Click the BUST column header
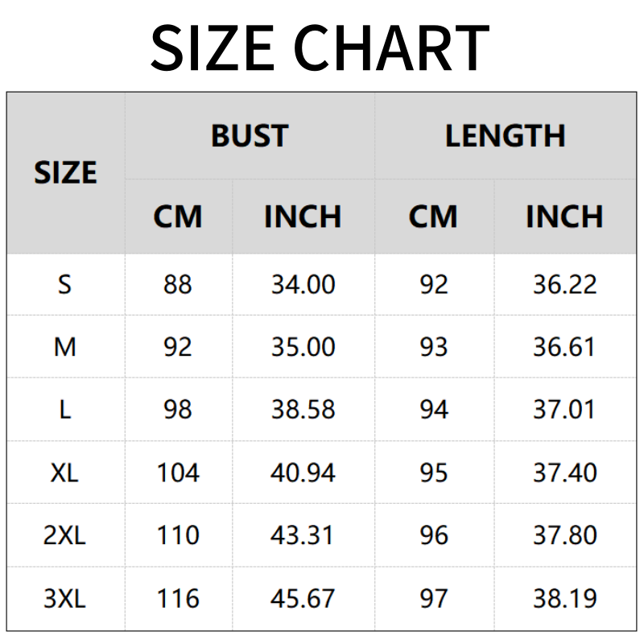644x644 pixels. [x=250, y=135]
